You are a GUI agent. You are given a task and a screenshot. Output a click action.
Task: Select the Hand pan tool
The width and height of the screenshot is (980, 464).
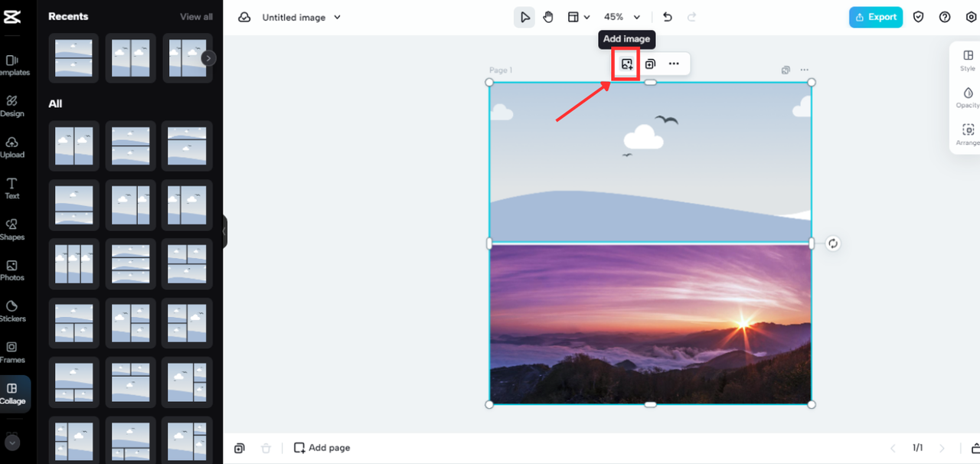[x=548, y=17]
